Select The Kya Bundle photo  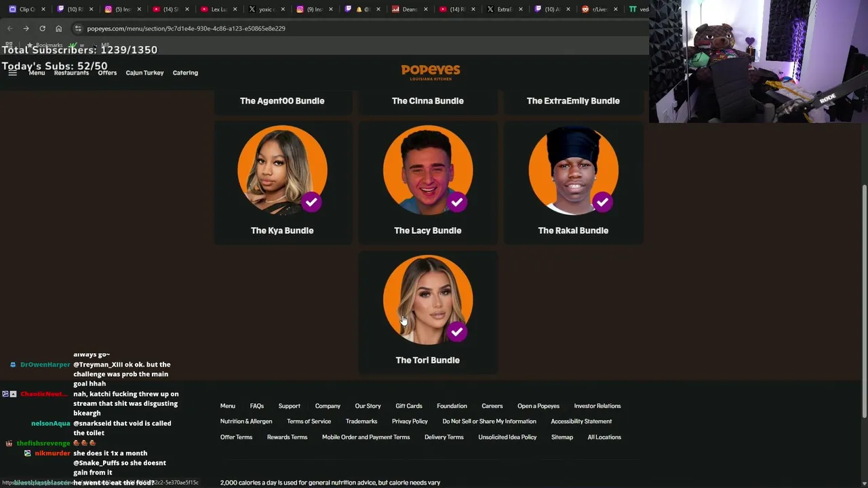pos(282,170)
